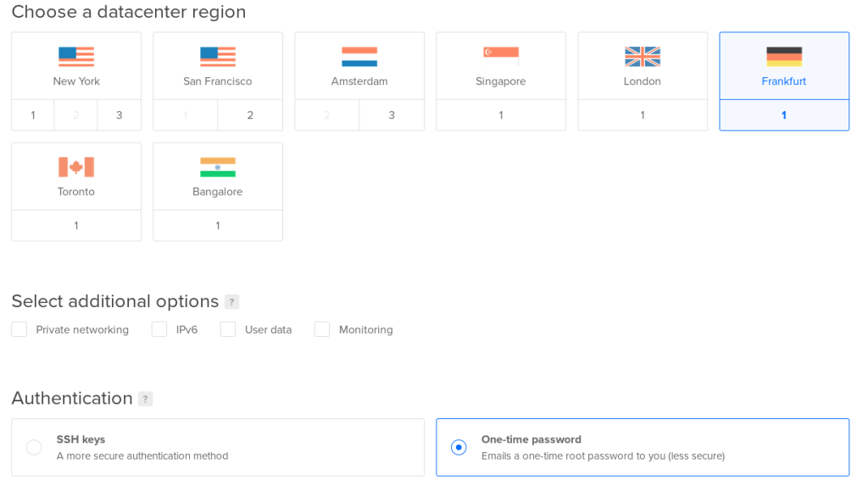This screenshot has height=487, width=868.
Task: Enable the User data checkbox
Action: click(228, 329)
